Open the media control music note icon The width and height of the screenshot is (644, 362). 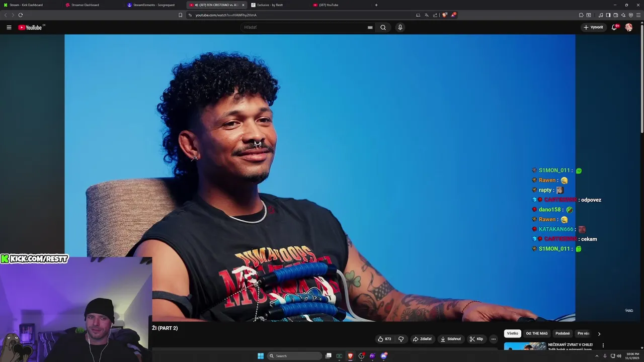tap(600, 15)
